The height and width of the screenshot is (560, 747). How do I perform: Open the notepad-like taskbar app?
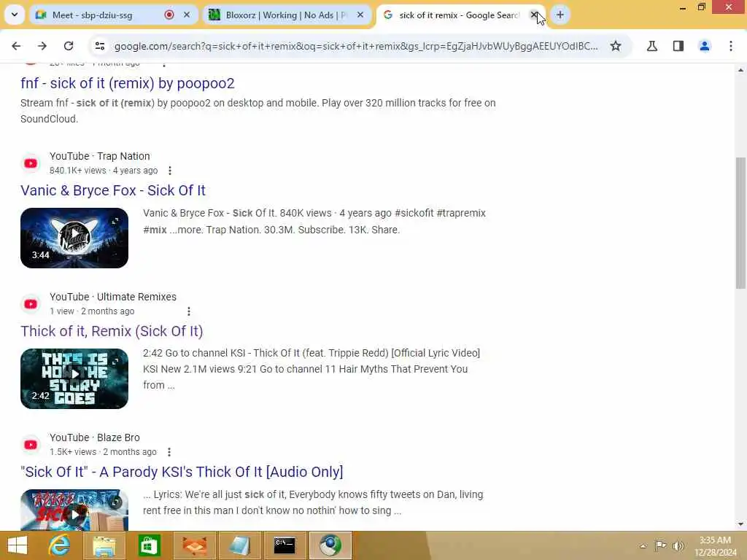pyautogui.click(x=239, y=545)
